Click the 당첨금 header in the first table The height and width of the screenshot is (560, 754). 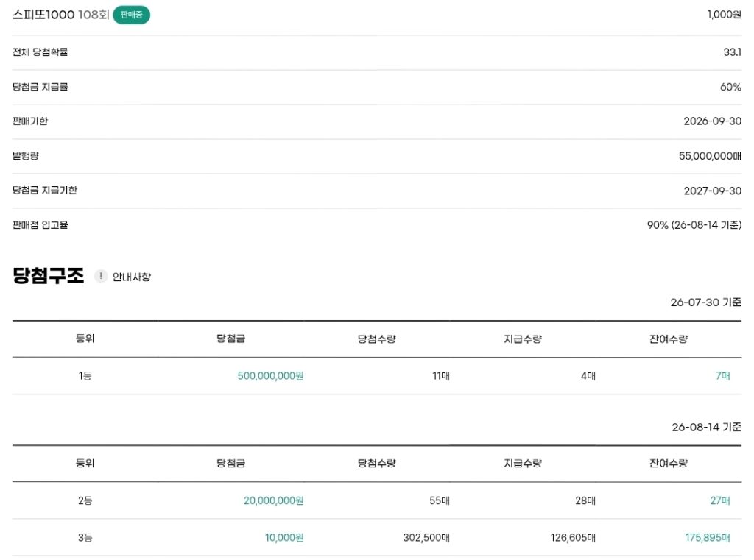point(230,339)
